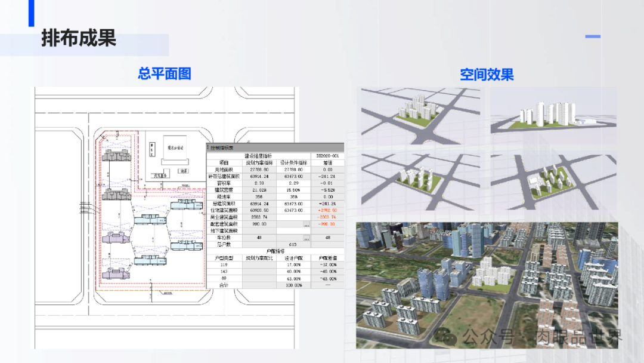644x363 pixels.
Task: Select the 100.00% total cell
Action: click(x=293, y=285)
